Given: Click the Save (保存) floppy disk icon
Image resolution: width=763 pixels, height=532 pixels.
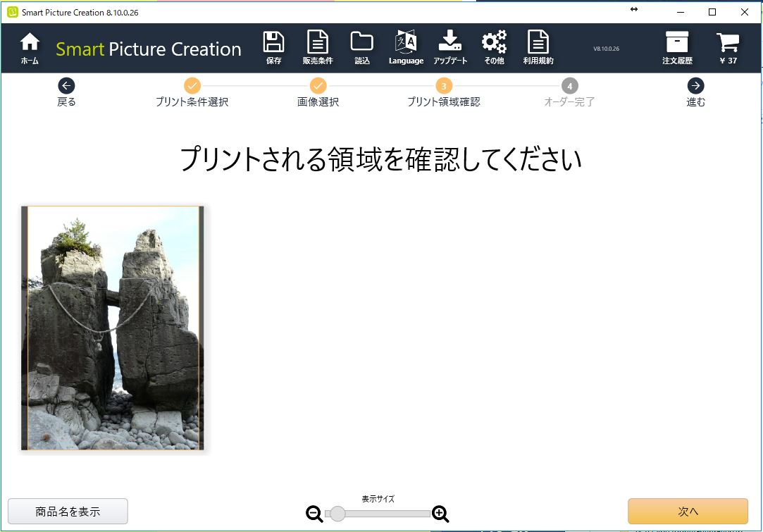Looking at the screenshot, I should click(x=273, y=44).
